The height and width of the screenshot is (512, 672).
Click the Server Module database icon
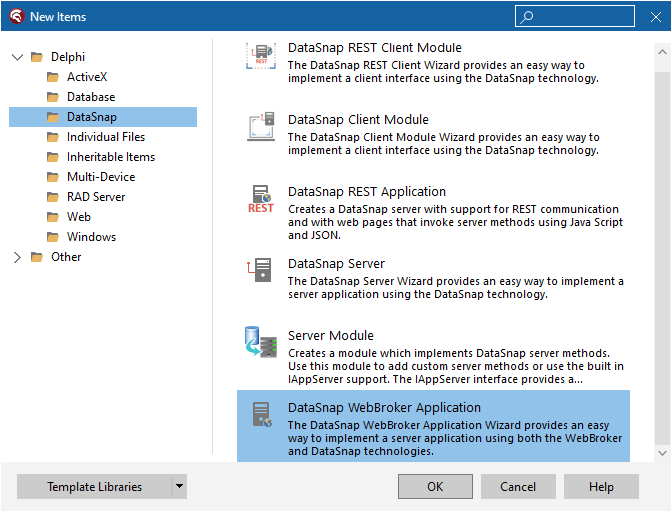coord(260,342)
